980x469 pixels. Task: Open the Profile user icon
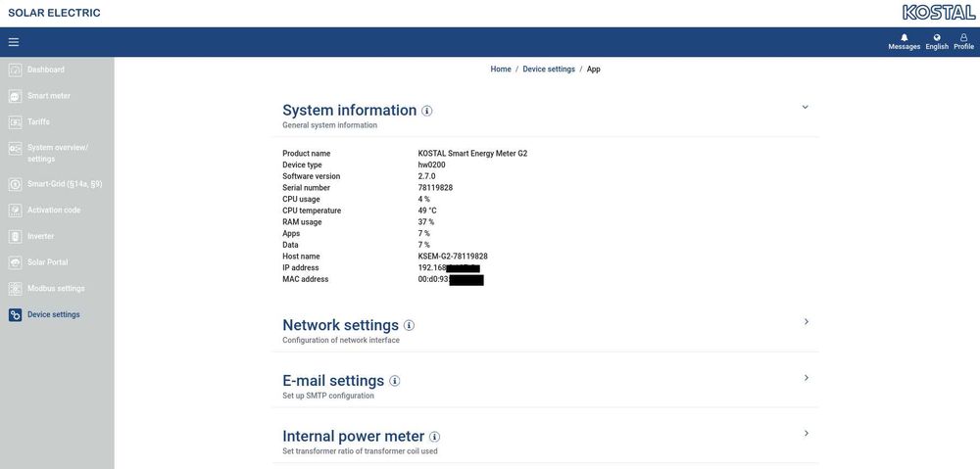coord(963,37)
